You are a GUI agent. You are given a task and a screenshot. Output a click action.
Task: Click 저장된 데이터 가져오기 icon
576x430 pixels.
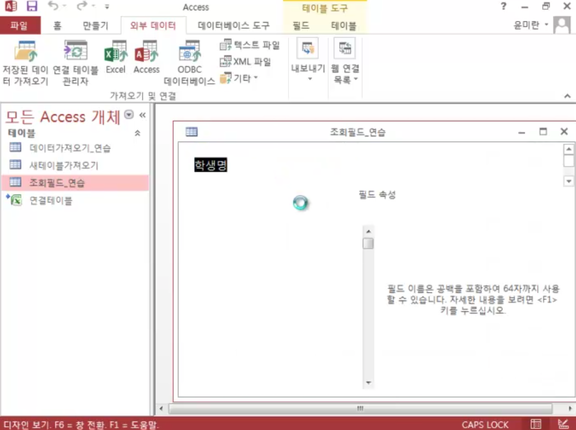[x=25, y=63]
